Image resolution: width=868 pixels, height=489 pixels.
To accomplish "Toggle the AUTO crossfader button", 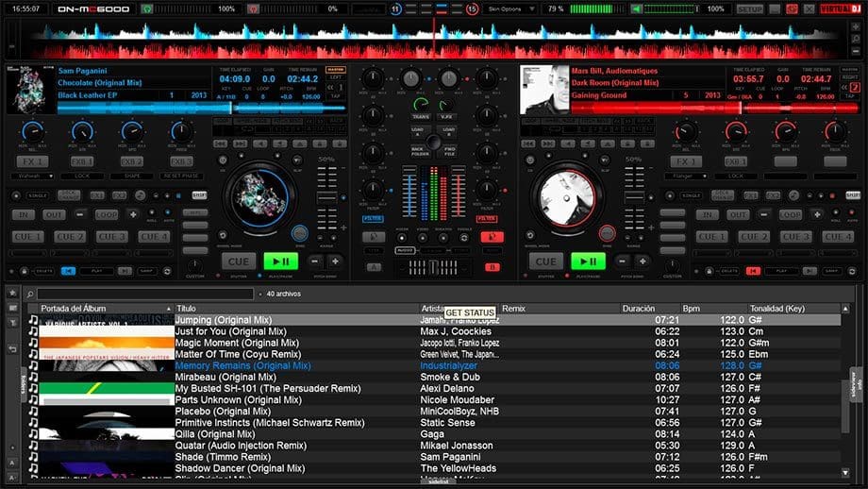I will click(405, 251).
